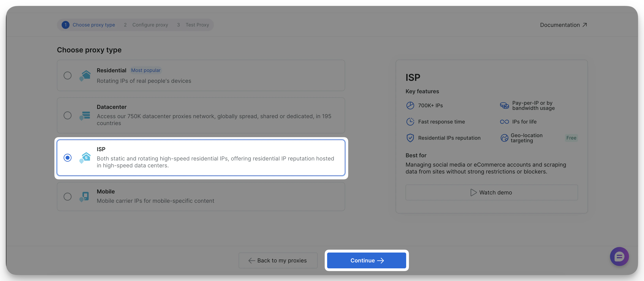Screen dimensions: 644x281
Task: Select the Datacenter proxy radio button
Action: [68, 115]
